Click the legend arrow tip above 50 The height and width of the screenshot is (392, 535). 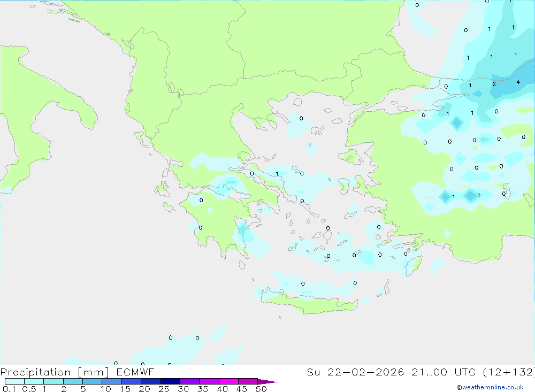(267, 382)
